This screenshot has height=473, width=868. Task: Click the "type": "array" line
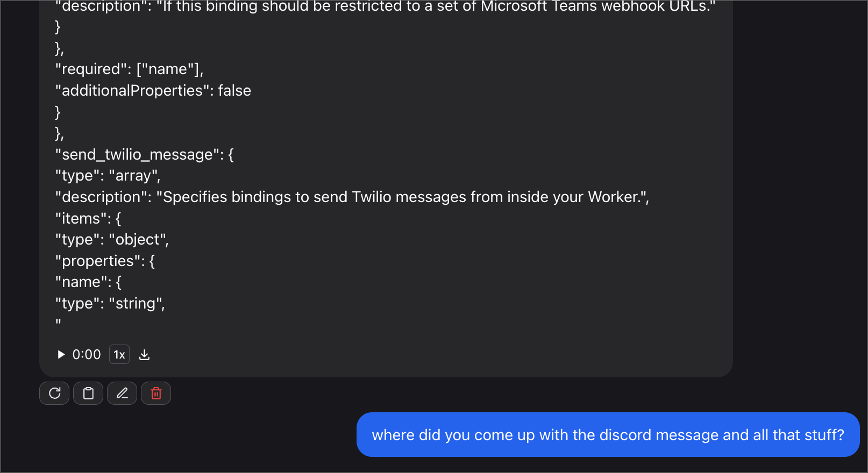108,176
